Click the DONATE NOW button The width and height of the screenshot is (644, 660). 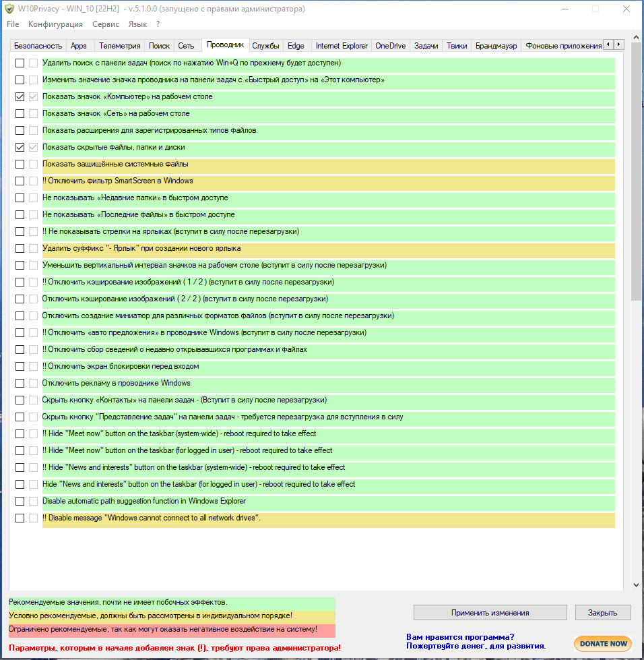pos(603,644)
